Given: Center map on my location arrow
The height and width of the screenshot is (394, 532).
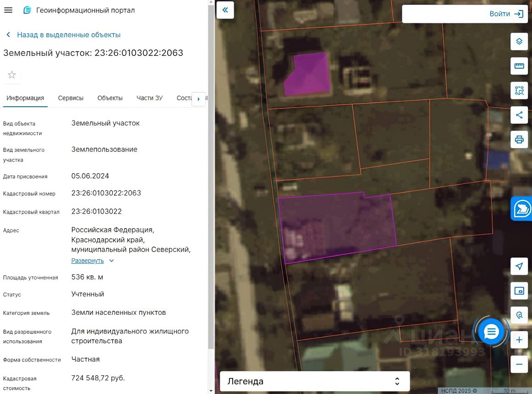Looking at the screenshot, I should pos(519,266).
